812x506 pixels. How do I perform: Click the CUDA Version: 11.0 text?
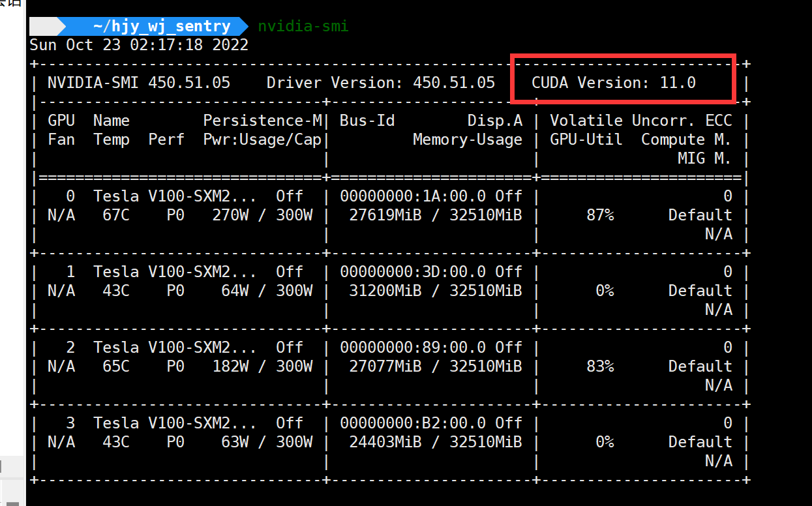[x=613, y=83]
